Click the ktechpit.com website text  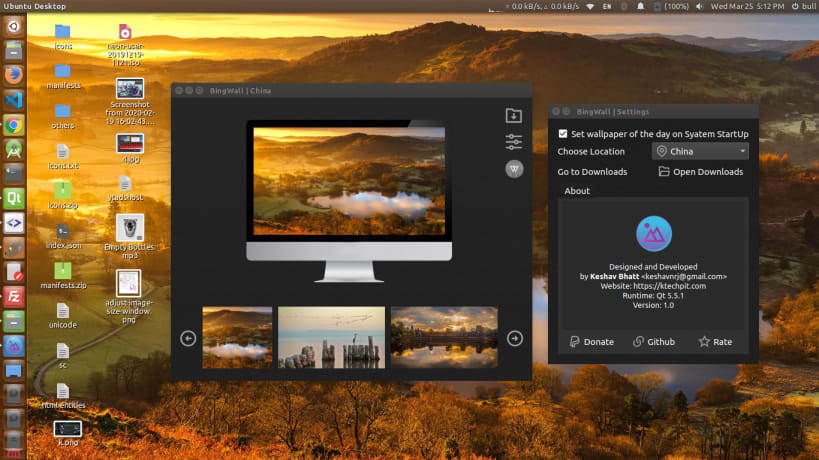click(669, 286)
